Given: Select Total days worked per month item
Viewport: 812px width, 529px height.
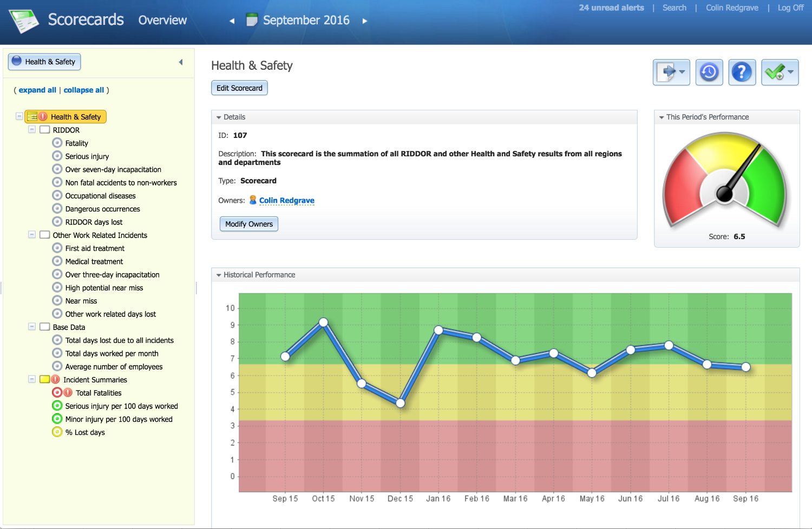Looking at the screenshot, I should click(112, 353).
